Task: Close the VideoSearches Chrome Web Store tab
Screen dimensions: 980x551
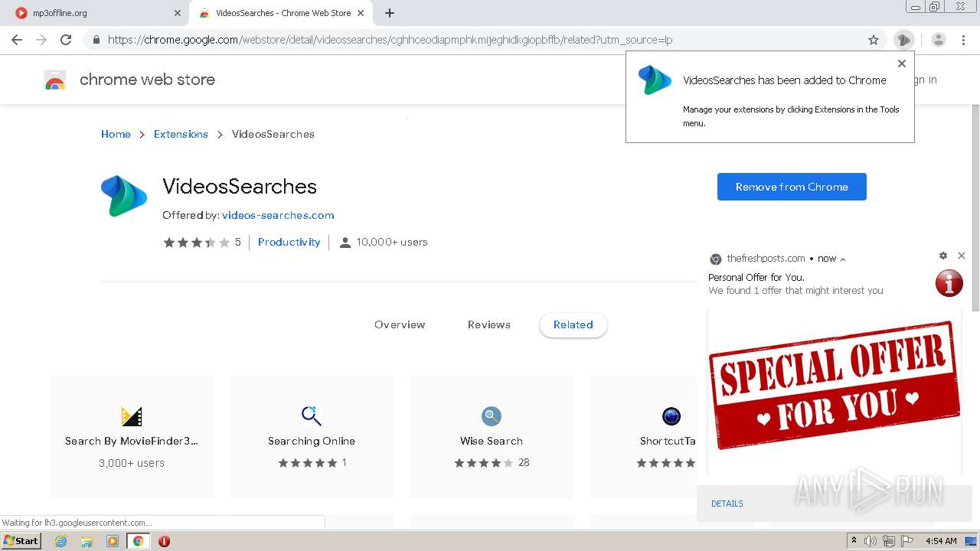Action: [x=361, y=13]
